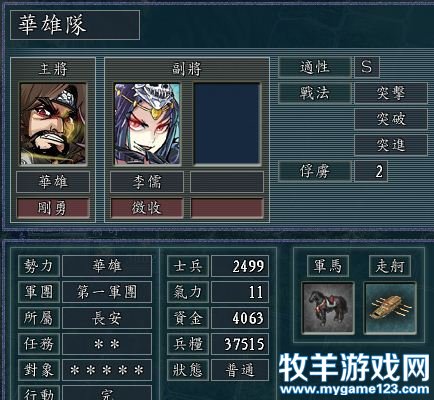434x400 pixels.
Task: Select the war horse (軍馬) icon
Action: (328, 308)
